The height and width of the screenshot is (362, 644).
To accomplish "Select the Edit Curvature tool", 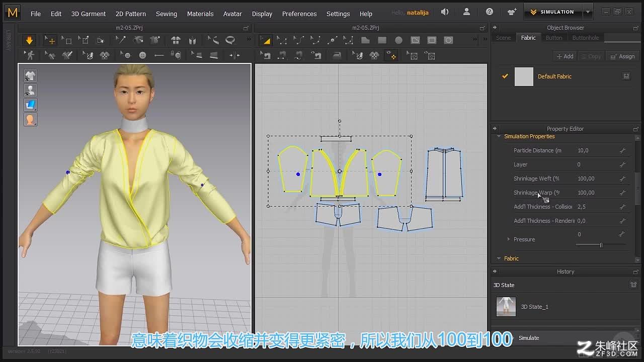I will pyautogui.click(x=298, y=40).
